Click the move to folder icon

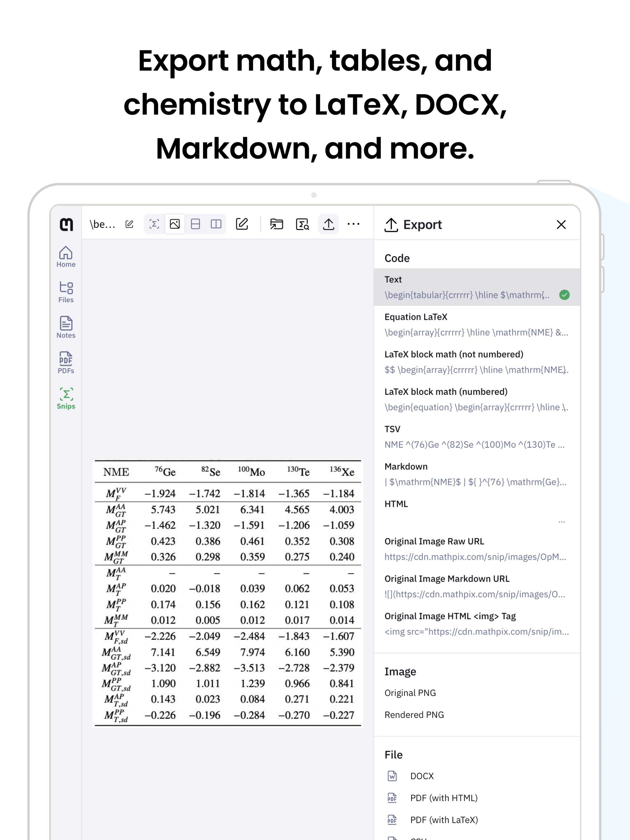pyautogui.click(x=276, y=224)
